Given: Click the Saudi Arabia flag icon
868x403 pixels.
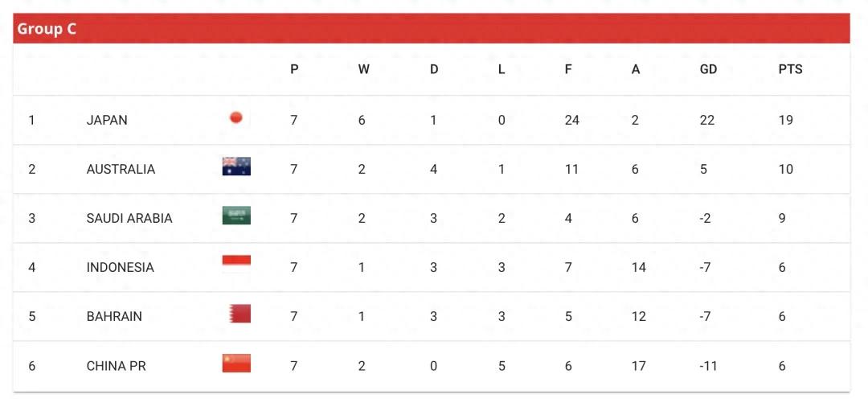Looking at the screenshot, I should point(236,216).
